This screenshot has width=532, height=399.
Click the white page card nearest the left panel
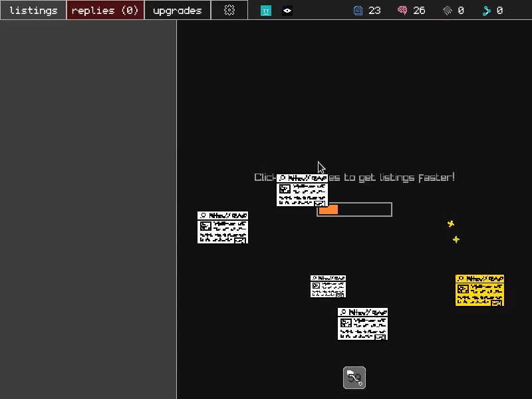[223, 227]
